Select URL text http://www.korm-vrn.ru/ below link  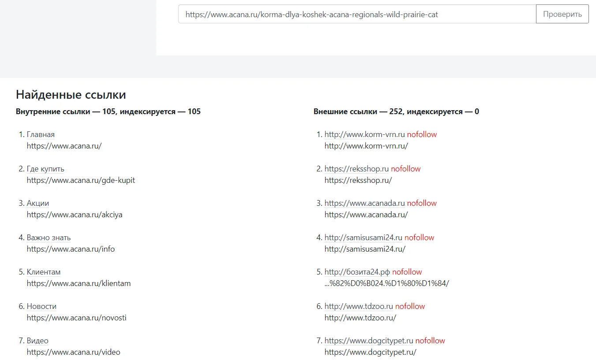[x=366, y=146]
